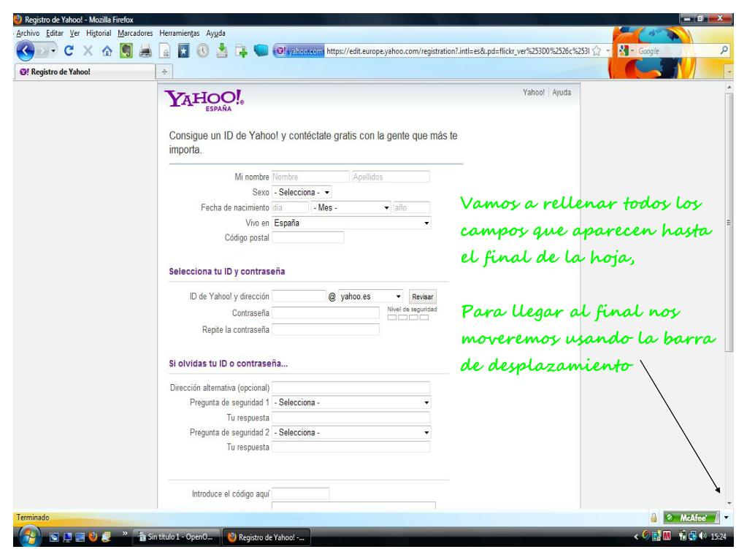
Task: Open the network connection tray icon
Action: tap(692, 537)
